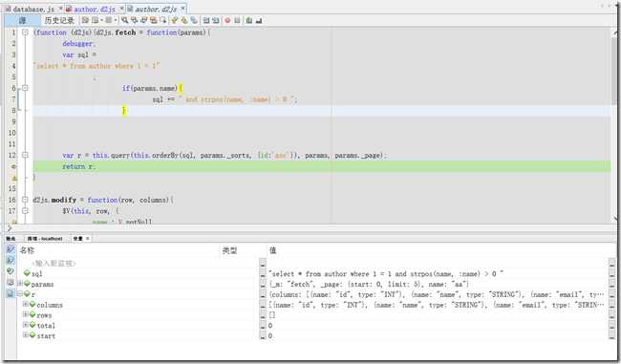This screenshot has height=364, width=621.
Task: Click bottom icon in Variables side toolbar
Action: click(11, 293)
